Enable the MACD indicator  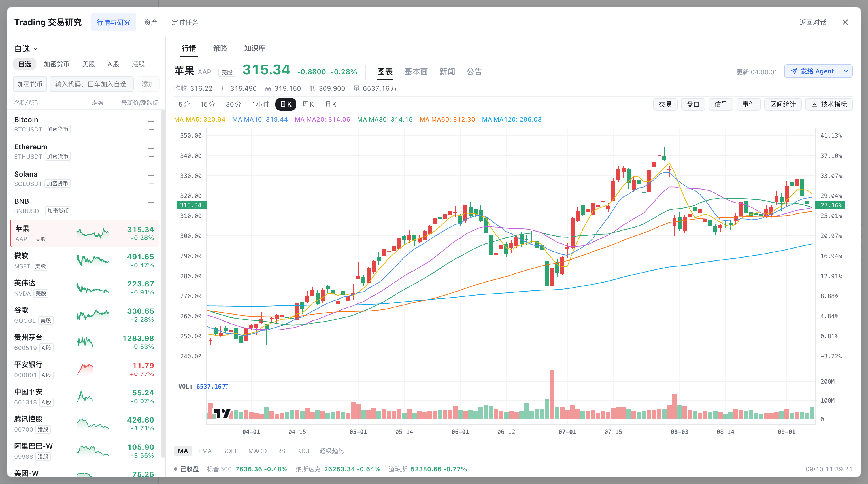coord(258,451)
